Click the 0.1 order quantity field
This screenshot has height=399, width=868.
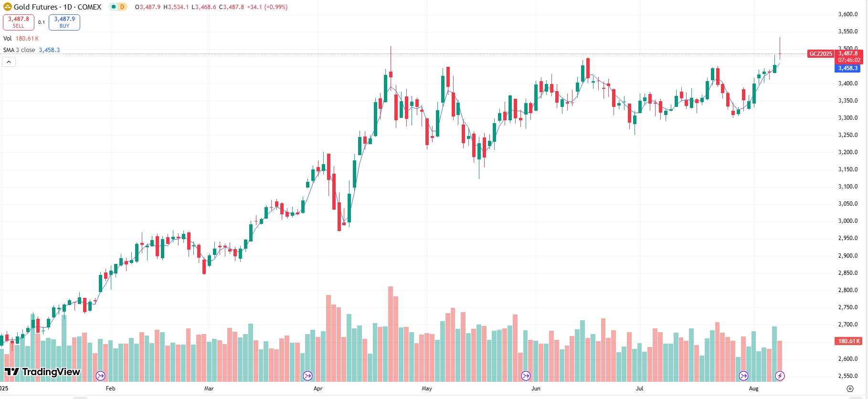click(42, 22)
